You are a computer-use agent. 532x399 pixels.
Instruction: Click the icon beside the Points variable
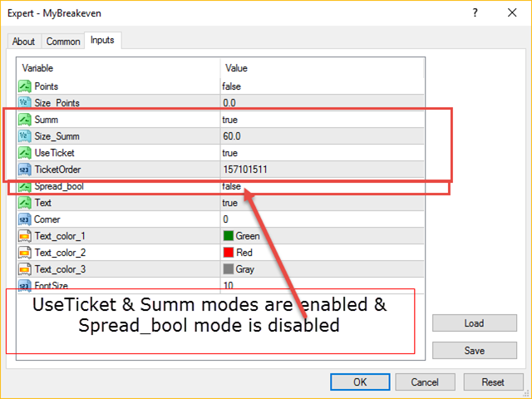[x=25, y=86]
